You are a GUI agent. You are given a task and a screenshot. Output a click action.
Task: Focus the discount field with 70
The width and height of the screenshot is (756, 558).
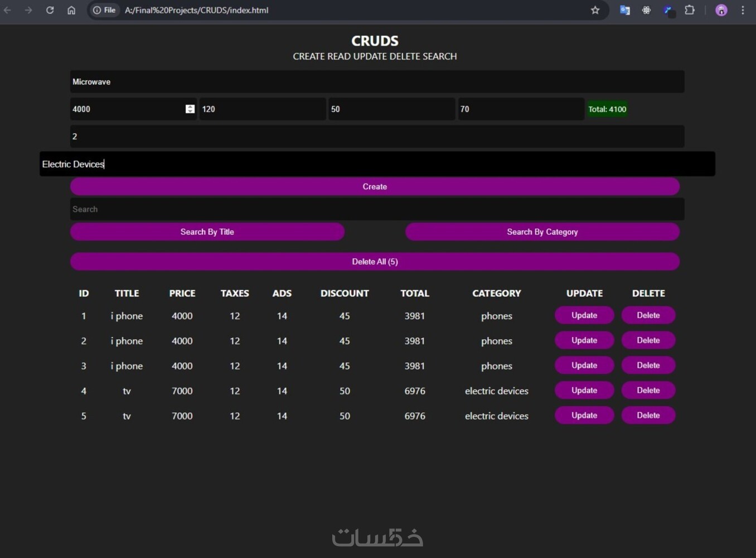coord(521,109)
